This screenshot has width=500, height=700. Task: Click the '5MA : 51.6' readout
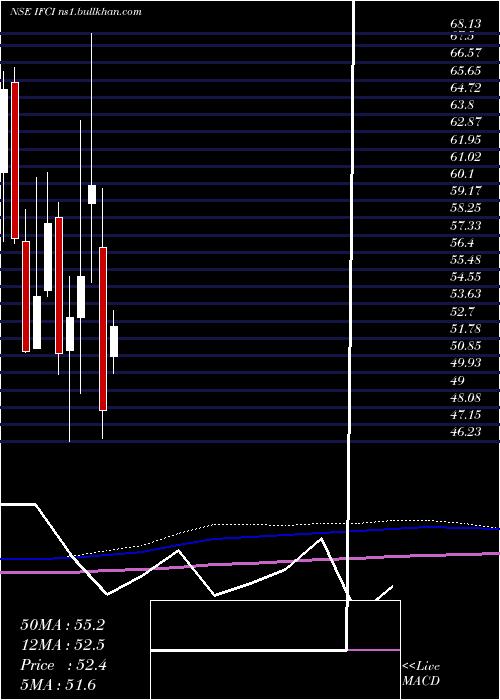pos(58,684)
